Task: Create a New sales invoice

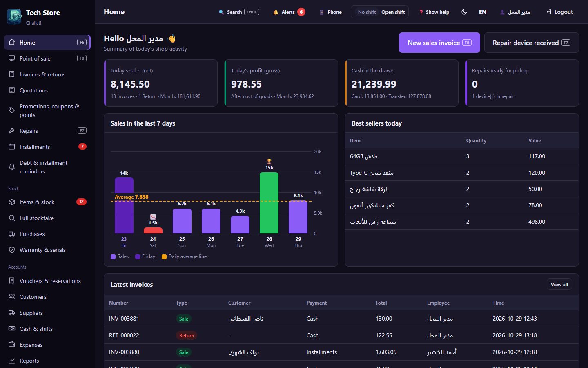Action: (x=439, y=43)
